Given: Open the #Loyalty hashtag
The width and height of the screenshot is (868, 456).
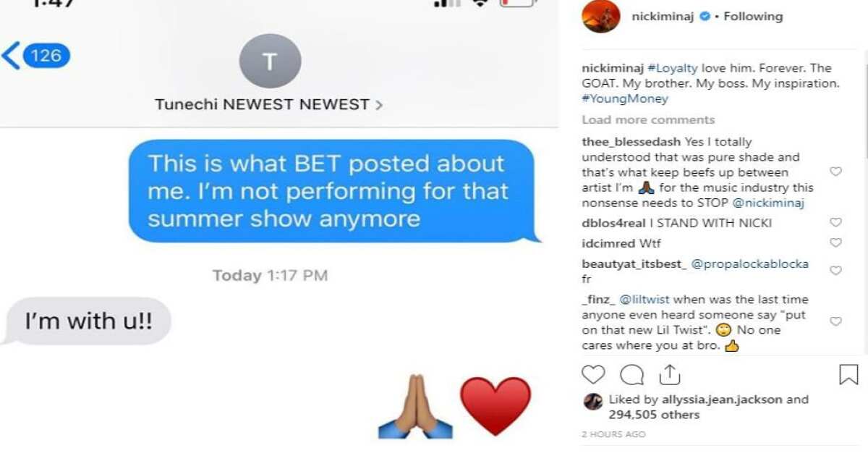Looking at the screenshot, I should click(673, 68).
